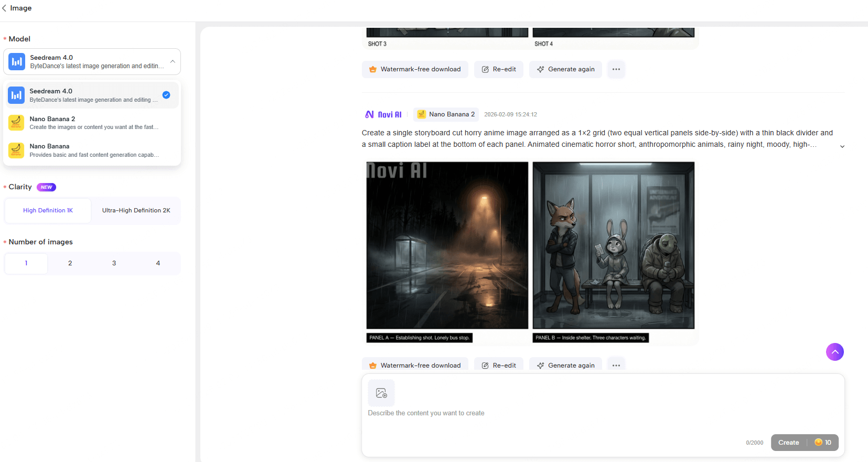This screenshot has height=462, width=868.
Task: Click the Nano Banana 2 model tag
Action: click(446, 114)
